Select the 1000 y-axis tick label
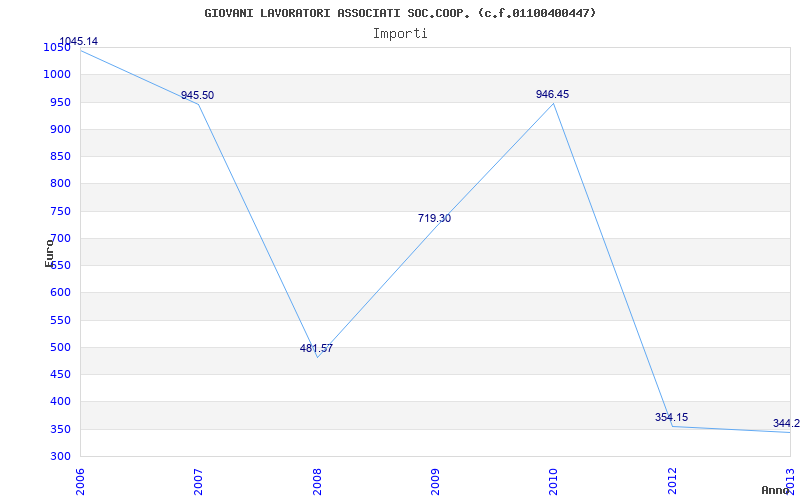The image size is (800, 500). pos(57,75)
